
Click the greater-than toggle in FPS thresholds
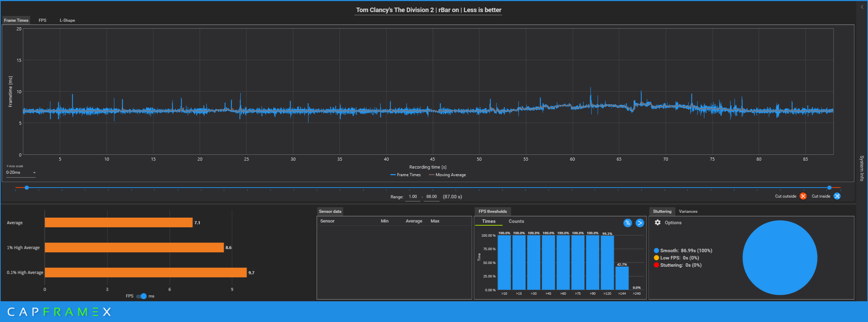click(x=640, y=223)
